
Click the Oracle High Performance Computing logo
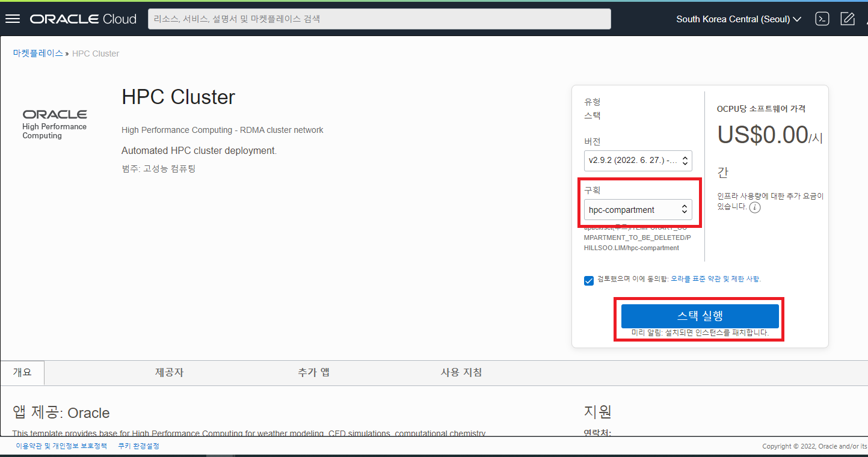(x=55, y=124)
